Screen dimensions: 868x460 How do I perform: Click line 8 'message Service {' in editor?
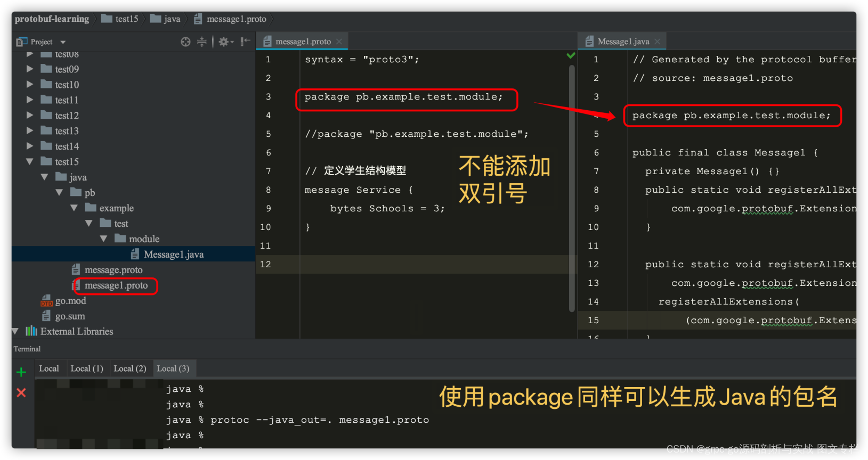click(x=359, y=190)
